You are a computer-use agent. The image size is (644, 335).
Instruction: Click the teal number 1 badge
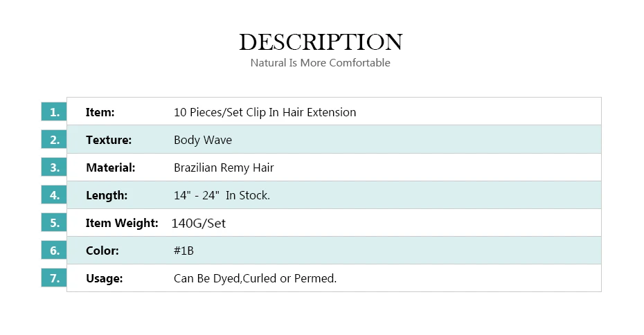tap(54, 111)
